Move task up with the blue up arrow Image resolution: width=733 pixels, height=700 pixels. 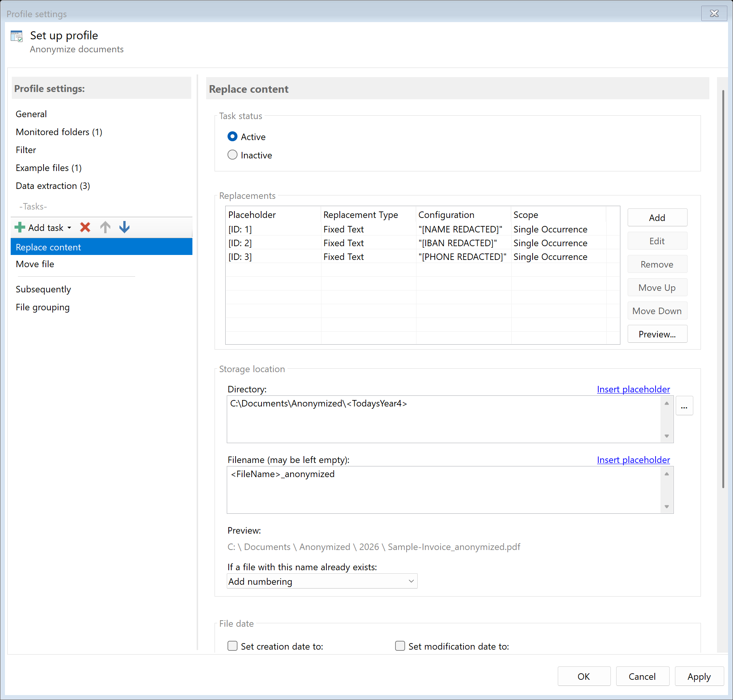pos(105,227)
